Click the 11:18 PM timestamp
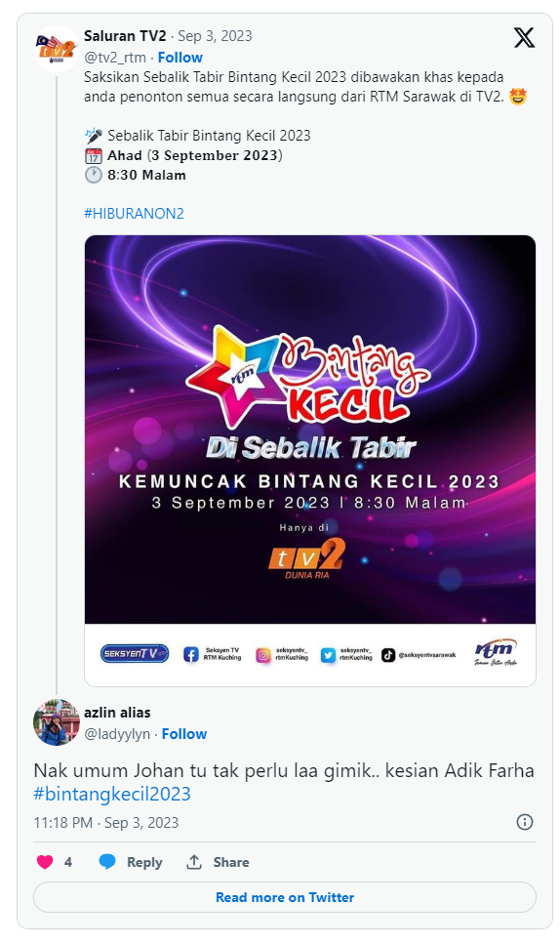Image resolution: width=560 pixels, height=944 pixels. (63, 822)
